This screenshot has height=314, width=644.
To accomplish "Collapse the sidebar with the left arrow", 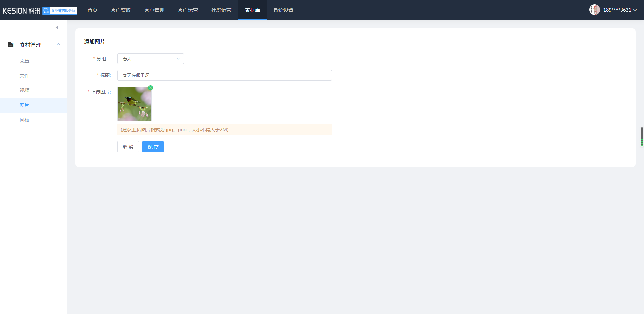I will [x=57, y=27].
